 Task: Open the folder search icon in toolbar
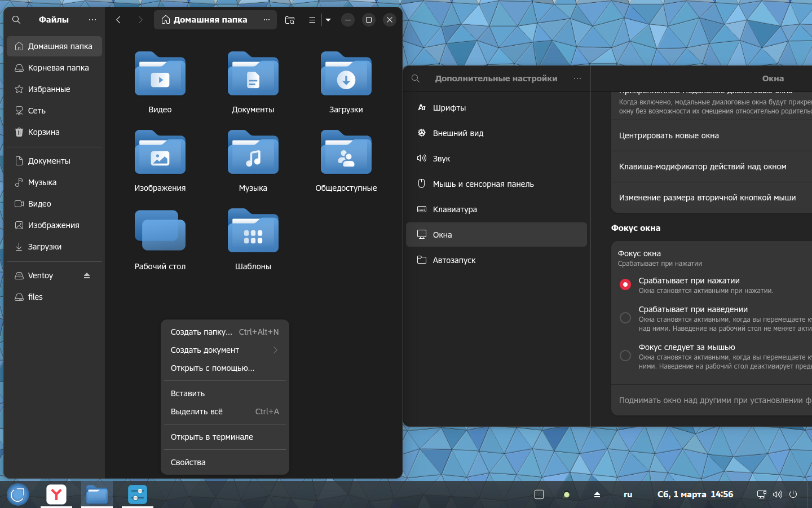[290, 20]
